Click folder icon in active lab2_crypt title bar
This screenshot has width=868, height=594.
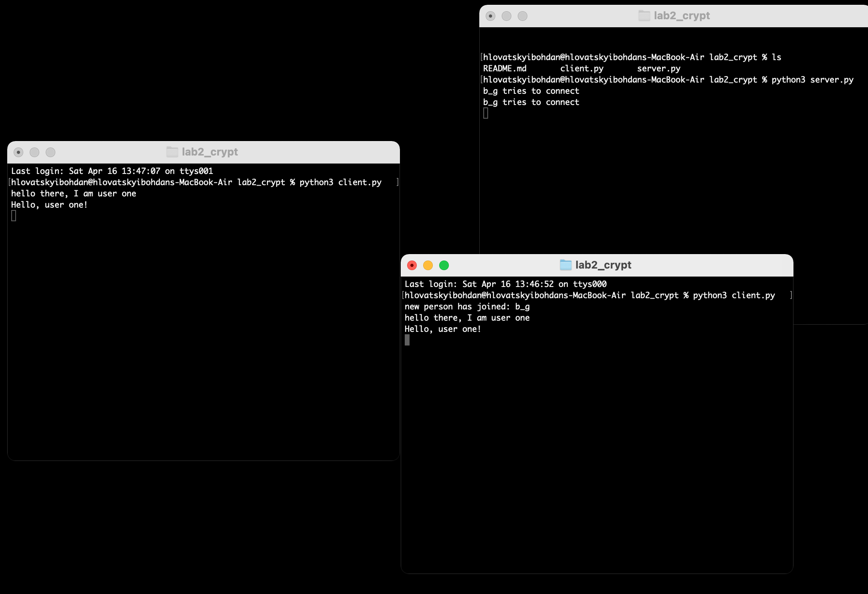[x=565, y=265]
